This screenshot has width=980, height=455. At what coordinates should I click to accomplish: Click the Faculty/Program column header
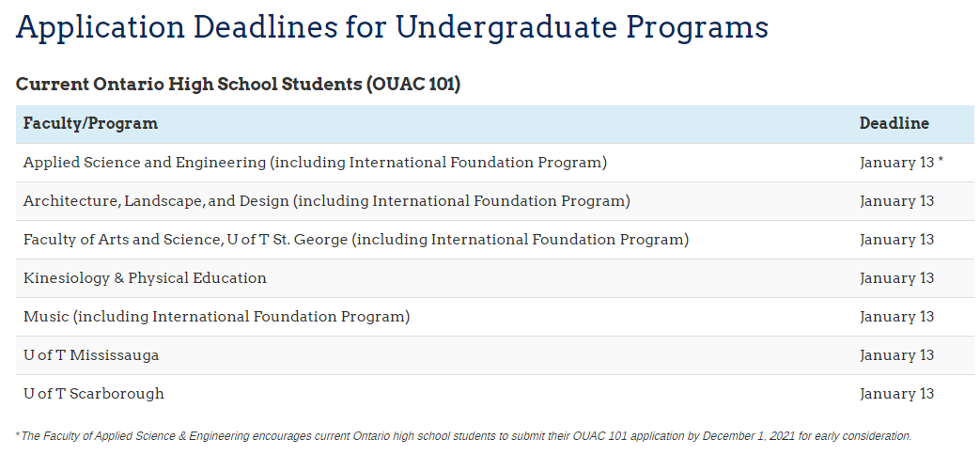90,123
